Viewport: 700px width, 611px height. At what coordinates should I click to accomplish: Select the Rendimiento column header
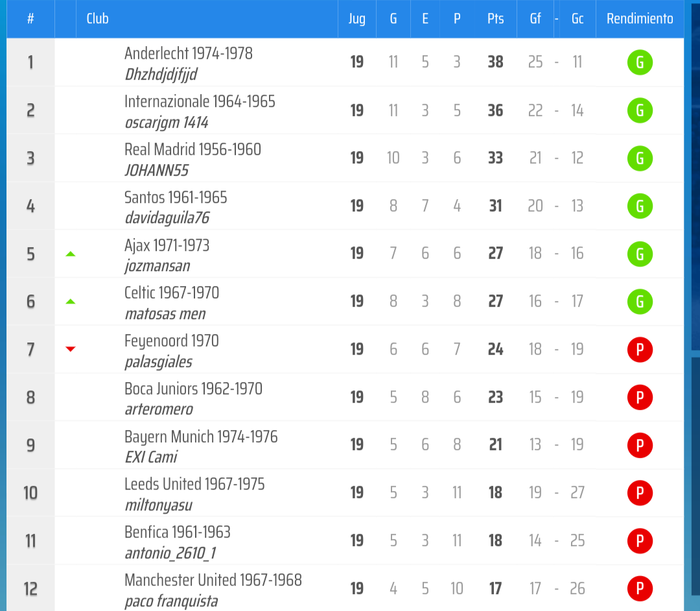click(x=640, y=19)
